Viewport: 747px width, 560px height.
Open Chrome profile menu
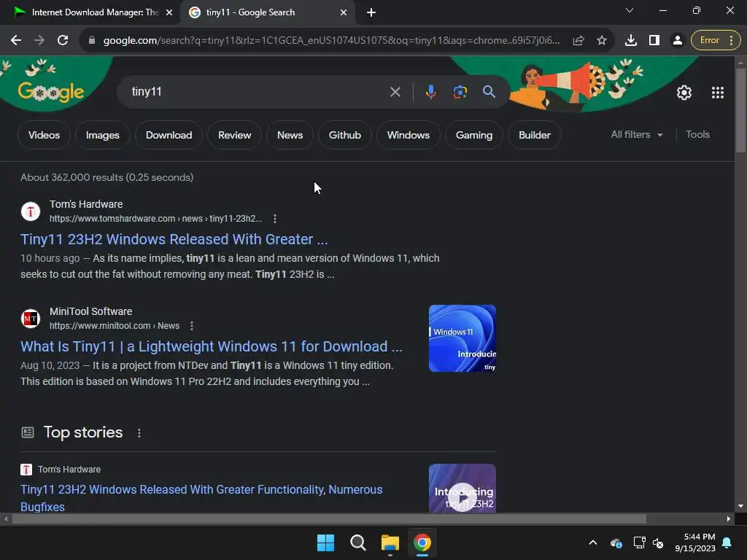click(x=677, y=40)
